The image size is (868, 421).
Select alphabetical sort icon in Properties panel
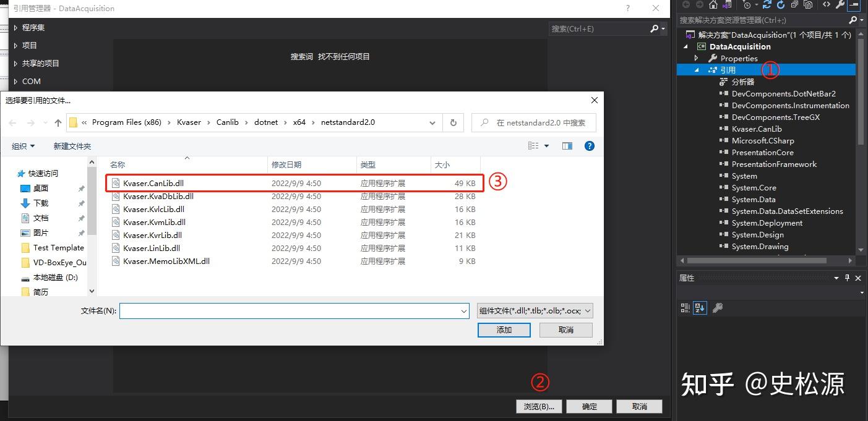[x=700, y=307]
